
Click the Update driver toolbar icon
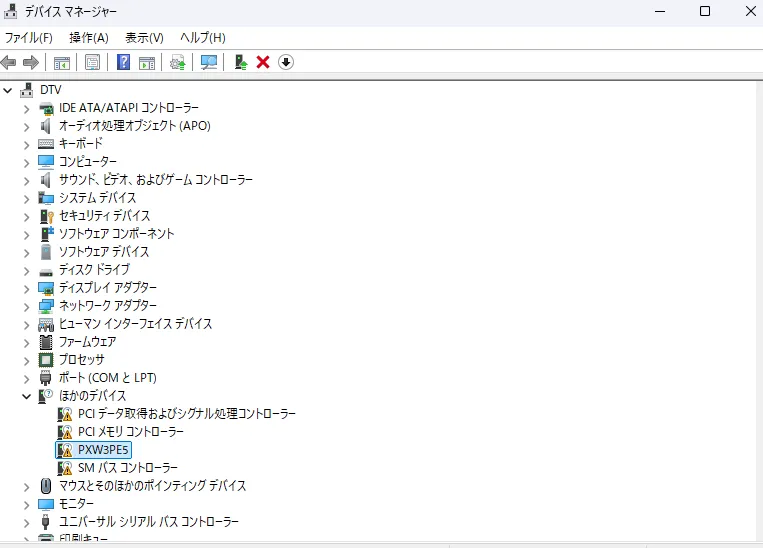point(178,62)
